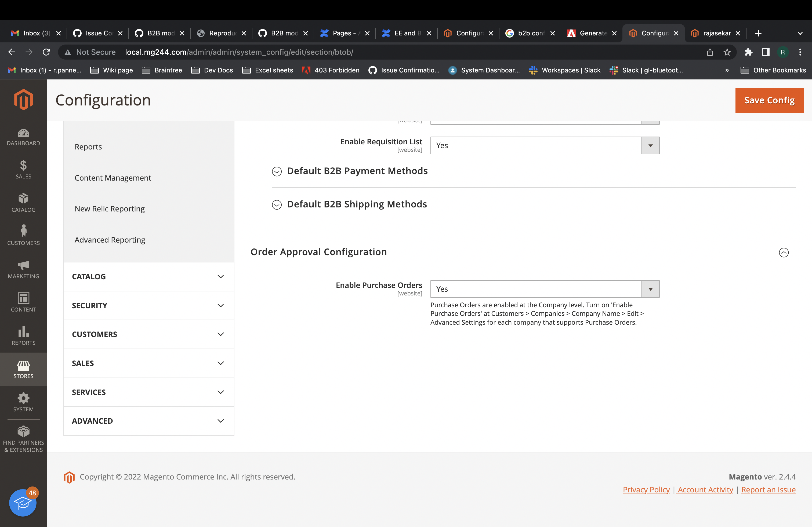The height and width of the screenshot is (527, 812).
Task: Click the Save Config button
Action: click(x=769, y=100)
